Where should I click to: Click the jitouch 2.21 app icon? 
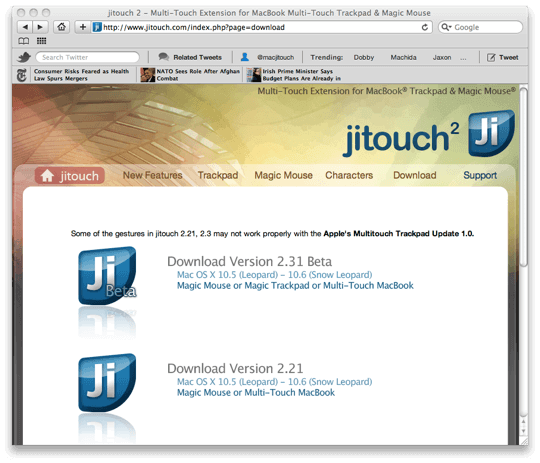107,382
